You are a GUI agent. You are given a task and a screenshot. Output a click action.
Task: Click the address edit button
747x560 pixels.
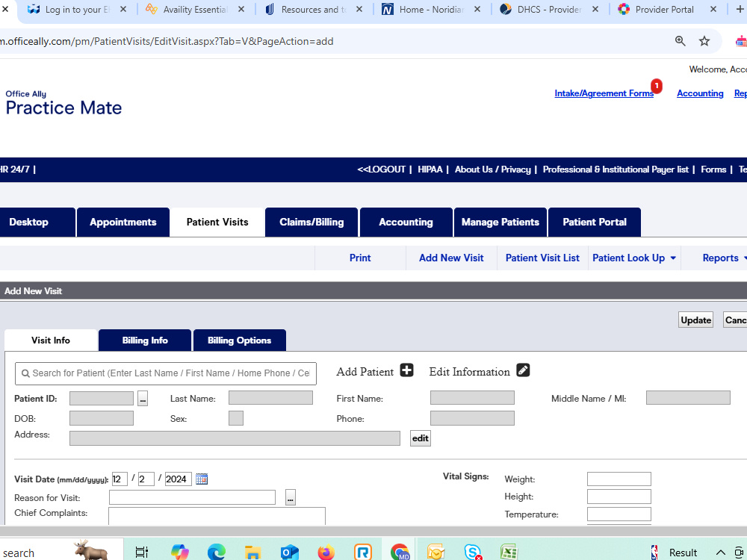point(420,438)
